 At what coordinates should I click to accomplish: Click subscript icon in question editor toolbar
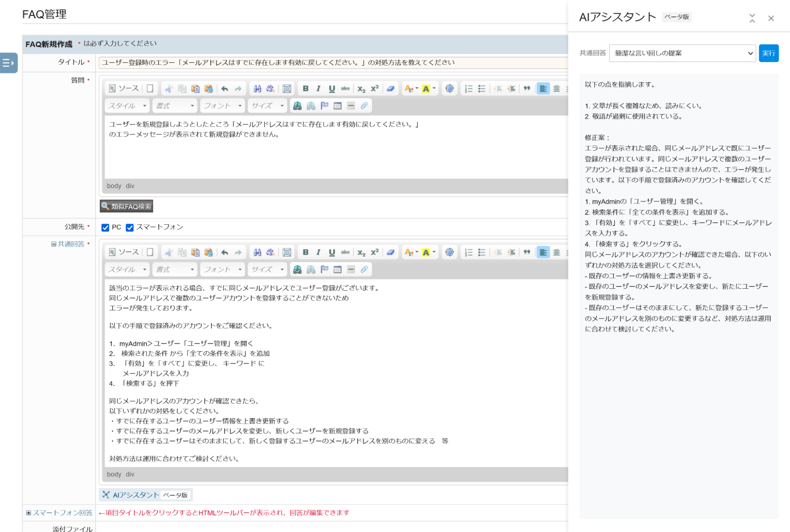click(x=361, y=88)
